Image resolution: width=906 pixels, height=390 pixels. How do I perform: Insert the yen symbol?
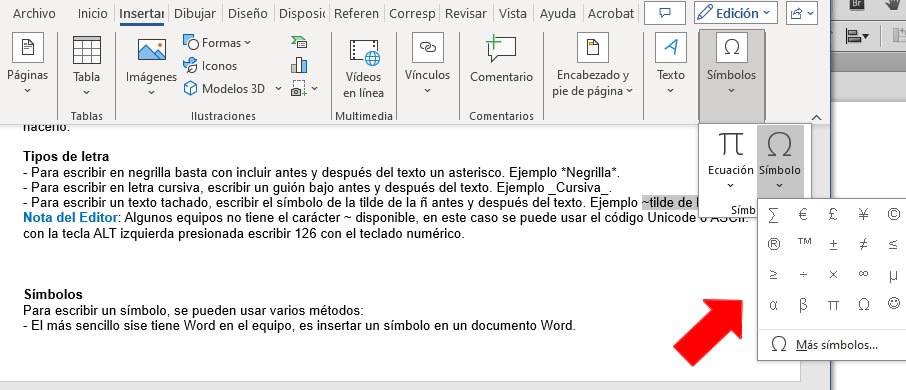click(863, 215)
